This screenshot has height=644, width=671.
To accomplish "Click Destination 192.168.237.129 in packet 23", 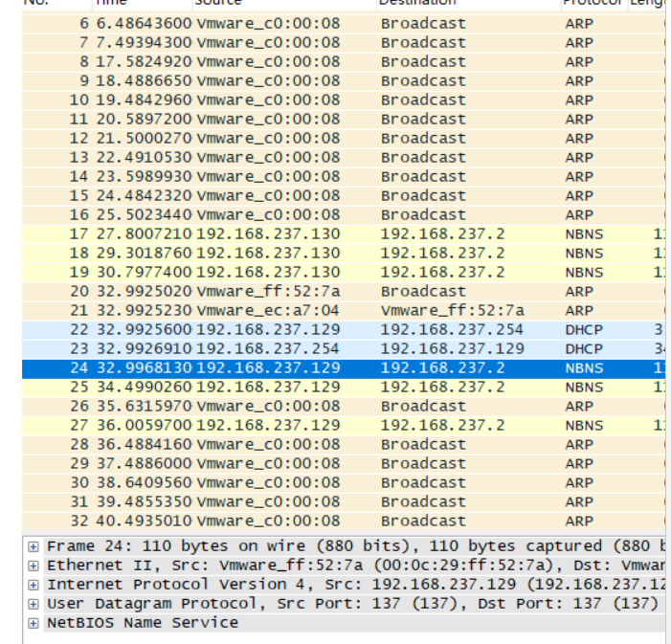I will 453,348.
